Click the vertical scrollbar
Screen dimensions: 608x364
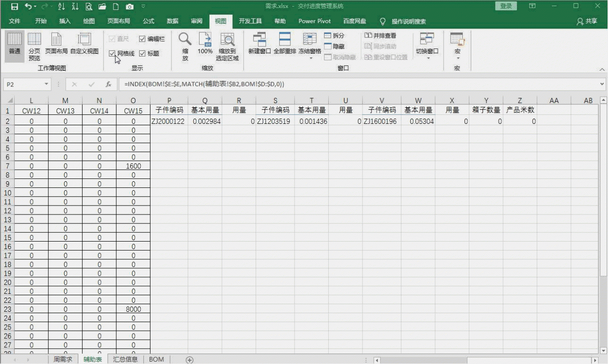pos(604,190)
